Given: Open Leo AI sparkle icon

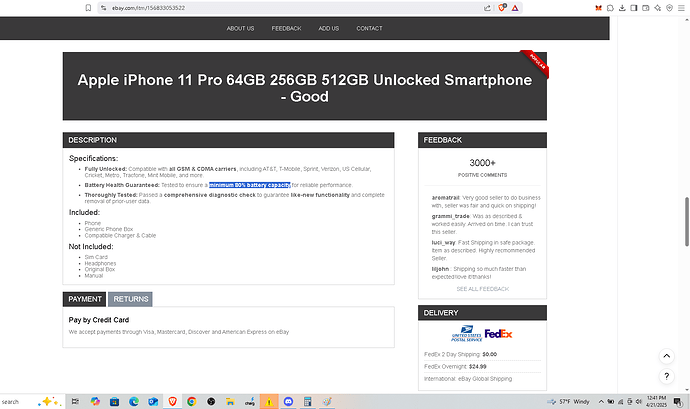Looking at the screenshot, I should point(657,8).
